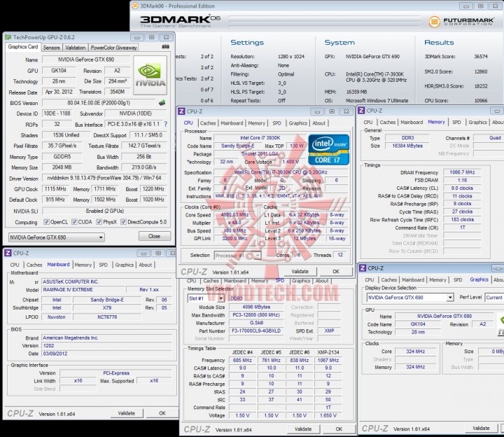The width and height of the screenshot is (504, 437).
Task: Click the Futuremark orange logo
Action: 434,22
